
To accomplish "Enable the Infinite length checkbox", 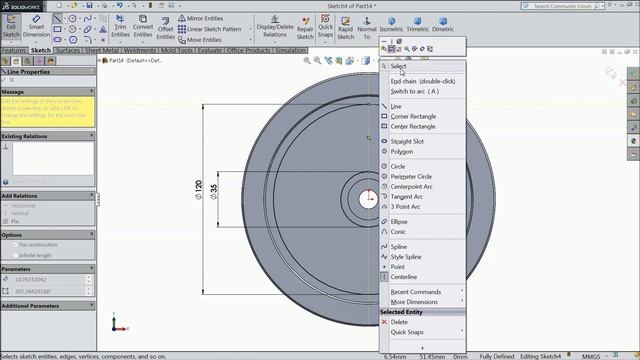I will point(15,255).
